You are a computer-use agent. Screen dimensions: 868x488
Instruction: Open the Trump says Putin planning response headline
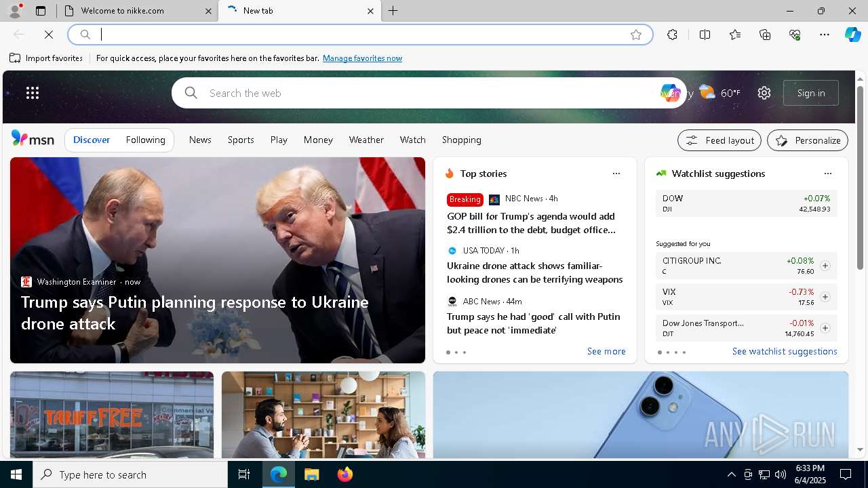195,312
